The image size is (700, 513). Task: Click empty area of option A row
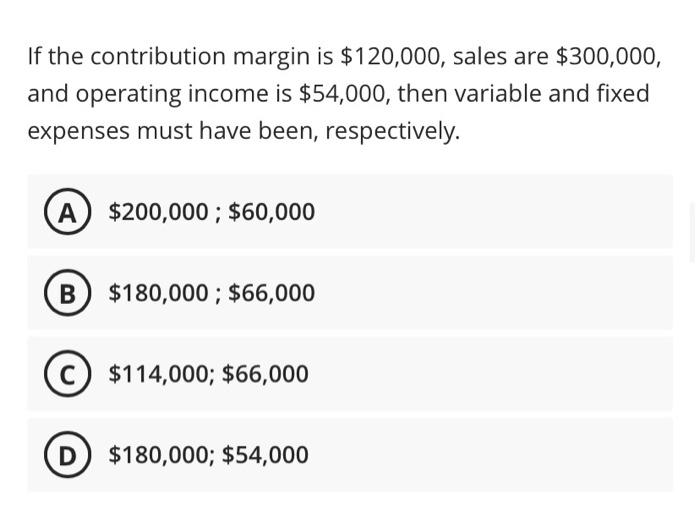tap(500, 212)
